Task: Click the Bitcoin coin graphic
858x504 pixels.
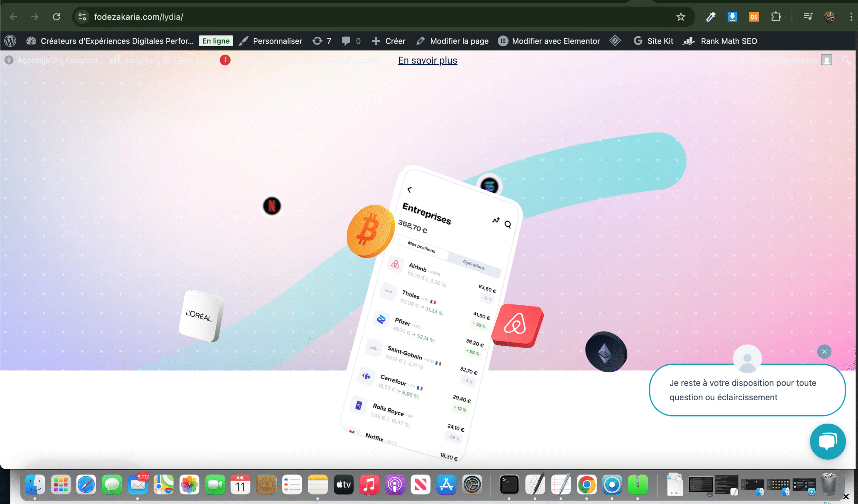Action: [370, 231]
